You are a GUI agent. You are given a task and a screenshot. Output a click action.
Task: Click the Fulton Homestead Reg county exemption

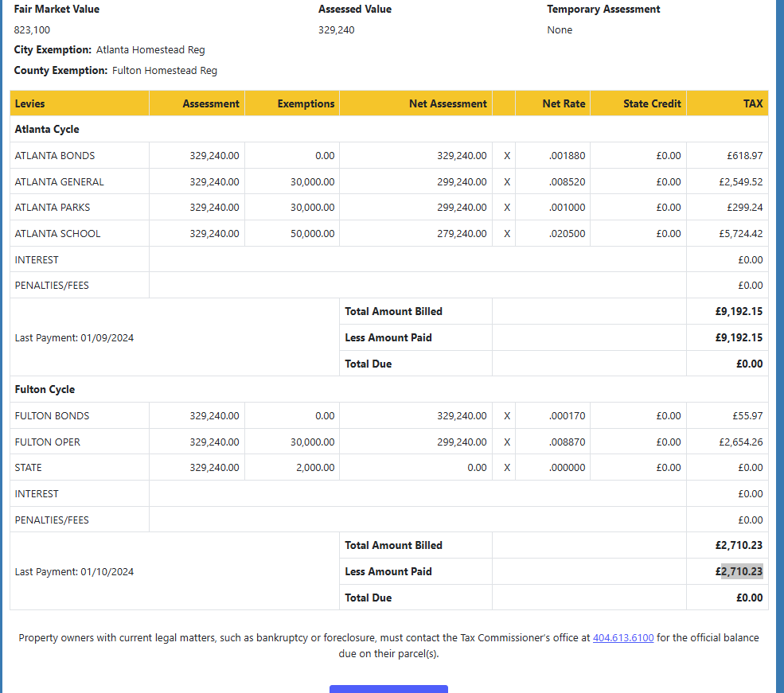pos(165,71)
